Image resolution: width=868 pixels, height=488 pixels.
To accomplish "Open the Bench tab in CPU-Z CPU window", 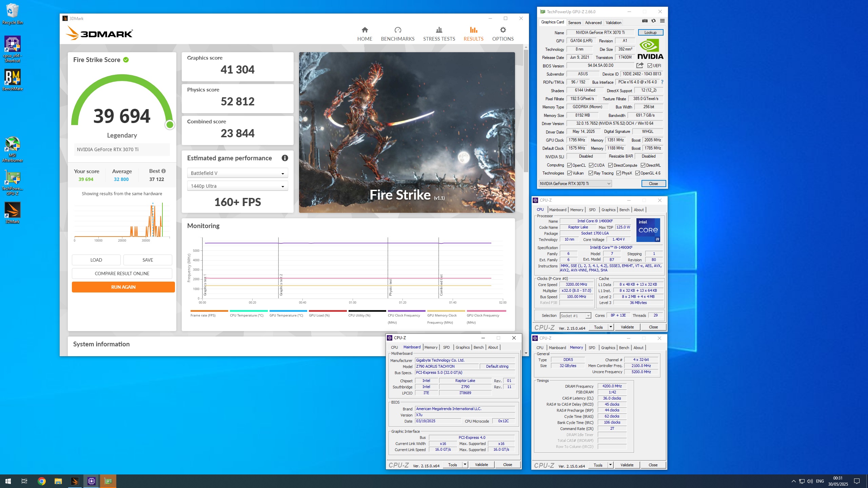I will coord(624,210).
